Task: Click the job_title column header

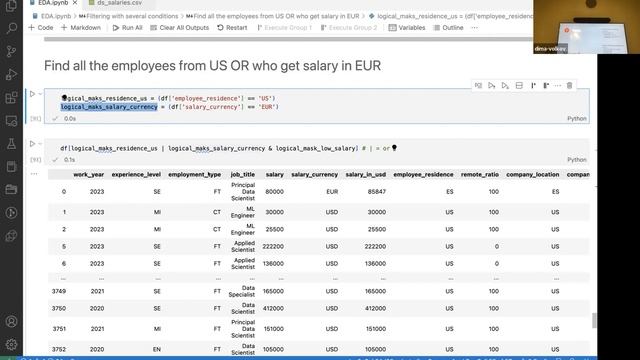Action: tap(243, 174)
